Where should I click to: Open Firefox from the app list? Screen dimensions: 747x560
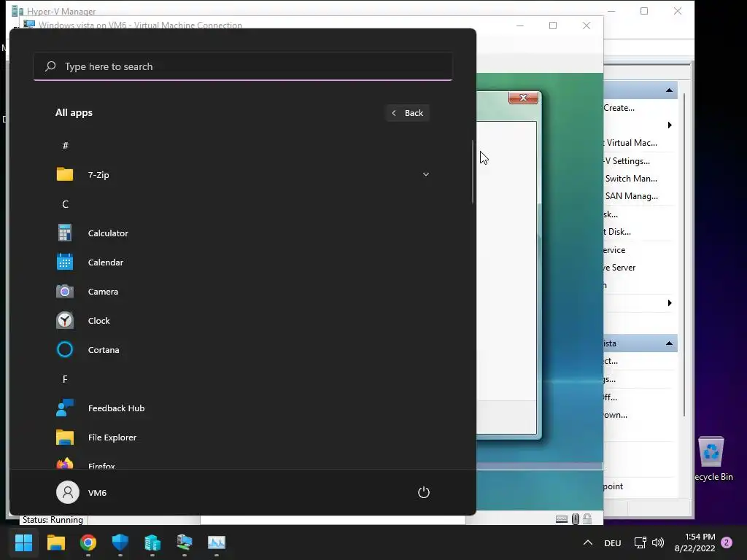[242, 464]
